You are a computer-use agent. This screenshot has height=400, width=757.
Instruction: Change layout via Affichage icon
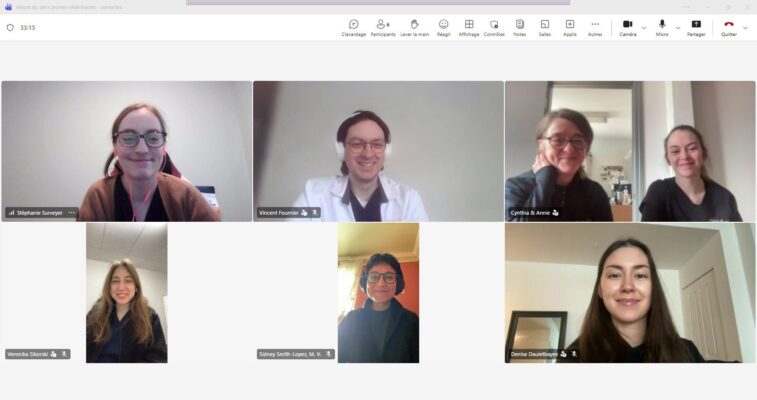tap(469, 27)
